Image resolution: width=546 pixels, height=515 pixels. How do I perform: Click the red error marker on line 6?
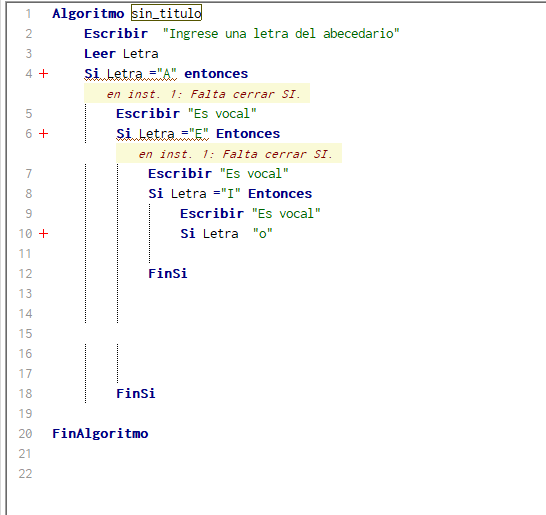point(44,133)
